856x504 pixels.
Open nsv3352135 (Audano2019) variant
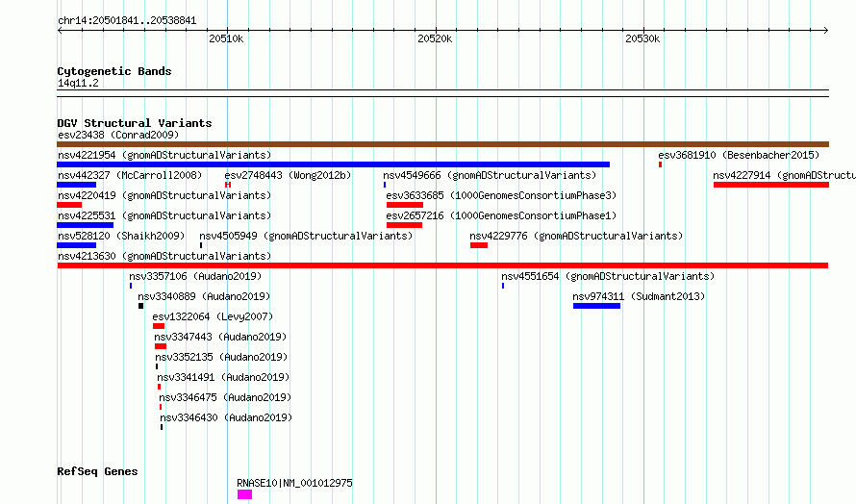click(221, 357)
